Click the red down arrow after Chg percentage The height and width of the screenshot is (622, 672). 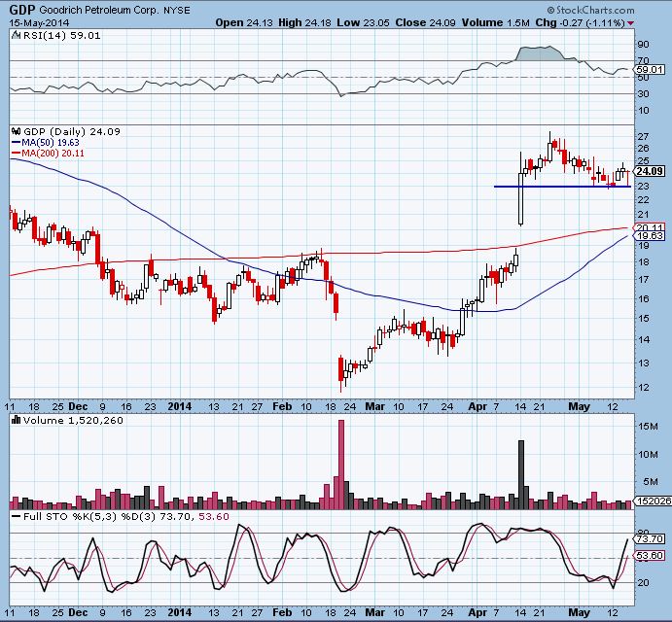coord(630,23)
